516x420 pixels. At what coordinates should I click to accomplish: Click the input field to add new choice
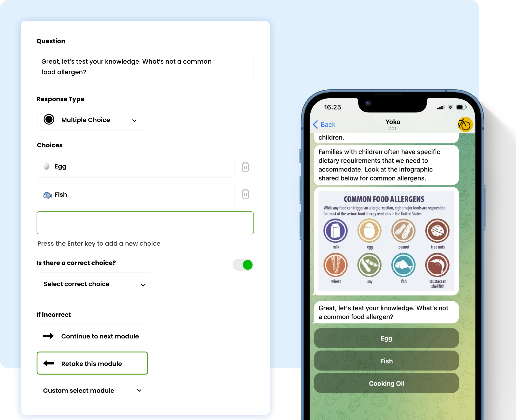click(145, 223)
